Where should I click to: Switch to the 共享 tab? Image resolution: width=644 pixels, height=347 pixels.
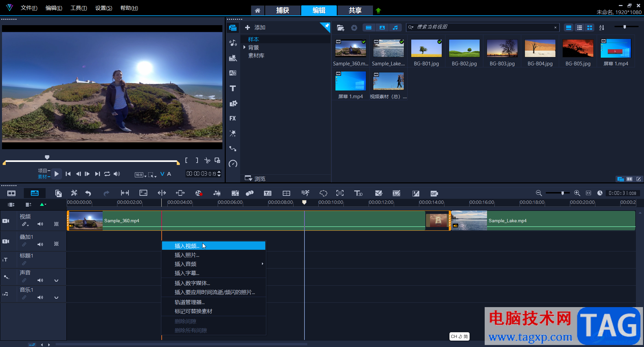[355, 10]
